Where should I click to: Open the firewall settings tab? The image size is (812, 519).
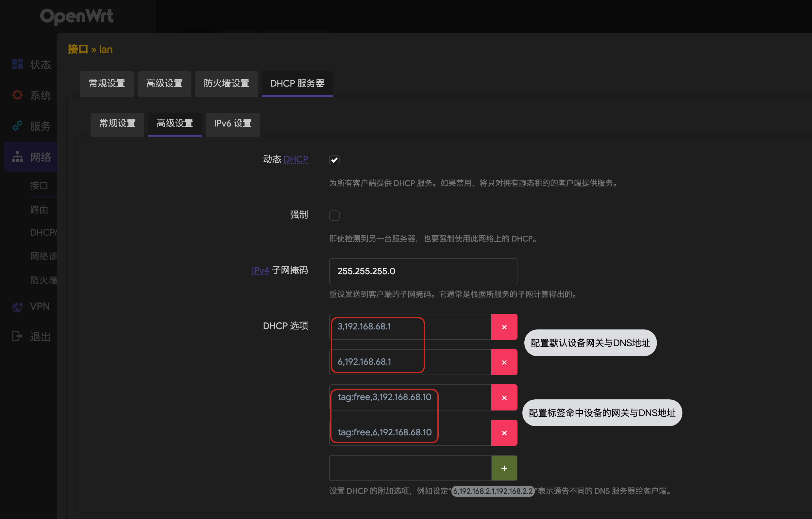coord(226,83)
